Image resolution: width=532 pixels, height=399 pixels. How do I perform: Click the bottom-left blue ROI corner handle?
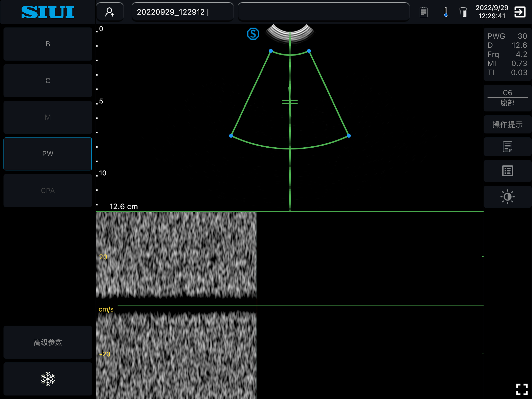coord(231,136)
